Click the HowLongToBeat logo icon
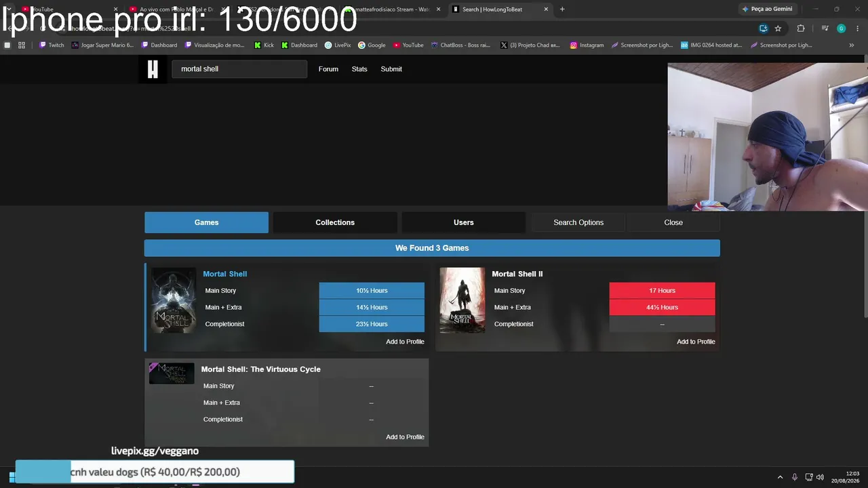This screenshot has height=488, width=868. coord(153,69)
